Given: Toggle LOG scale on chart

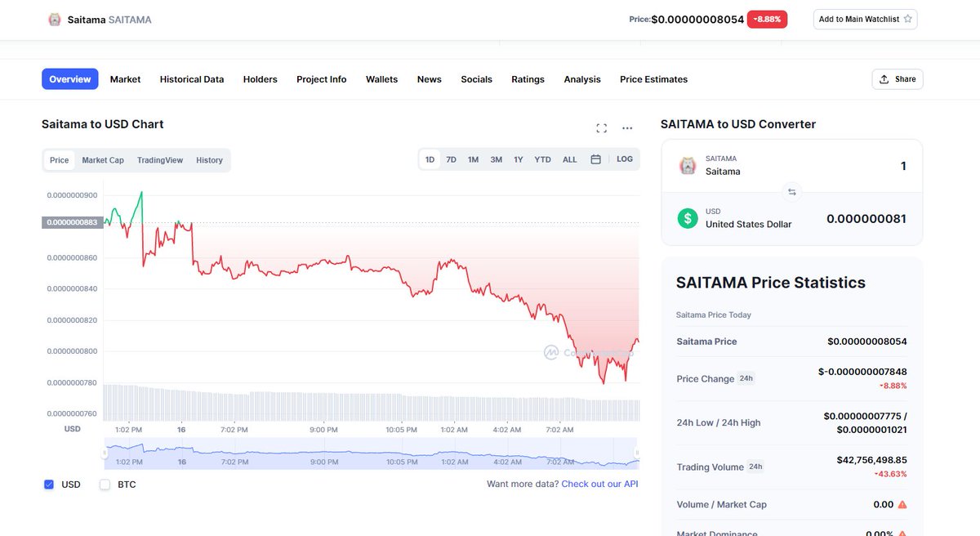Looking at the screenshot, I should [x=625, y=159].
